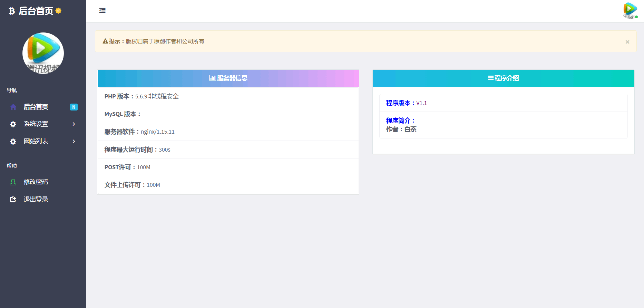Click the gear icon next to 网站列表
Screen dimensions: 644x308
coord(13,142)
